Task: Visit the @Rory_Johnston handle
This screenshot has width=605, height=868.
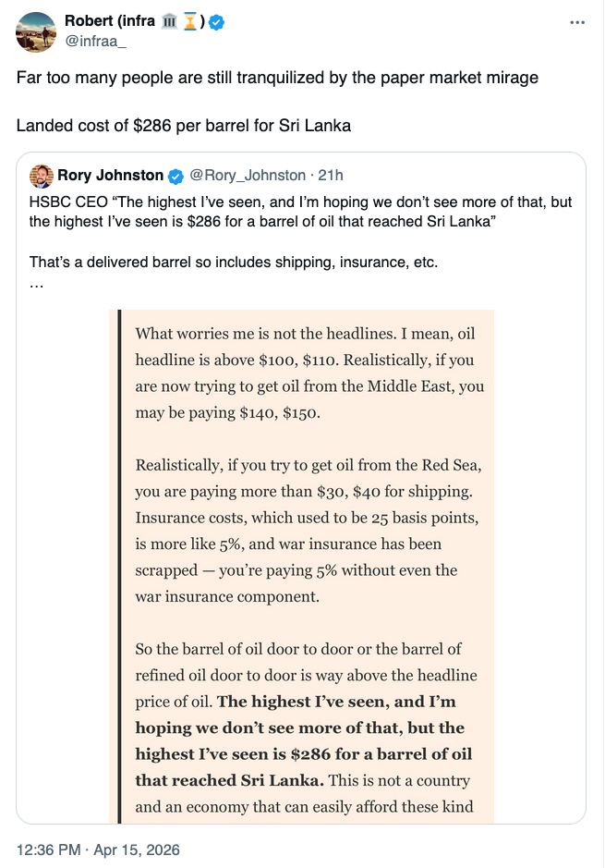Action: tap(248, 176)
